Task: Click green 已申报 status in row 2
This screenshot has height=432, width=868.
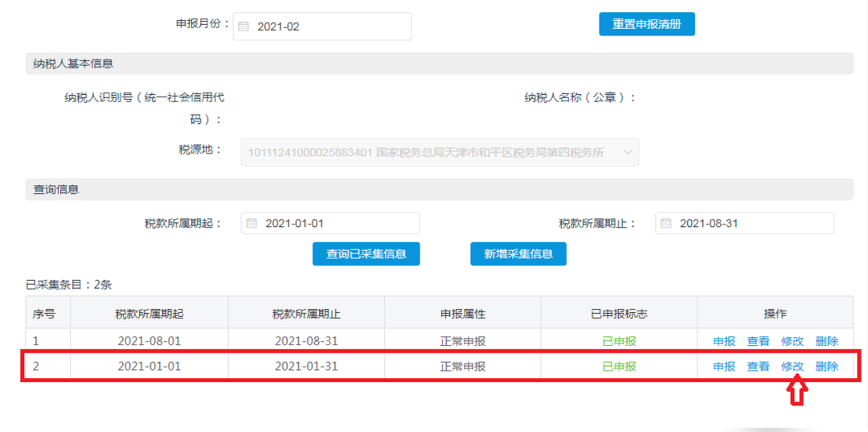Action: click(619, 366)
